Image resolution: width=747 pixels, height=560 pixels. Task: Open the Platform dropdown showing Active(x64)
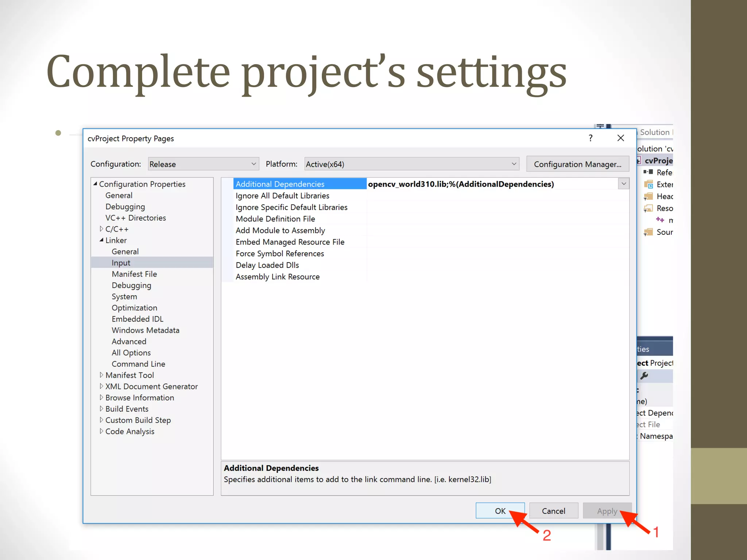pos(411,164)
